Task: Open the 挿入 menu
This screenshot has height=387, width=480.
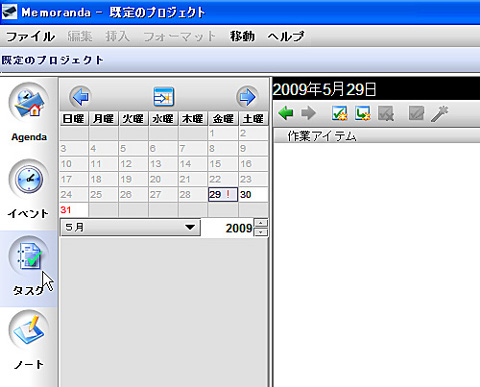Action: click(117, 36)
